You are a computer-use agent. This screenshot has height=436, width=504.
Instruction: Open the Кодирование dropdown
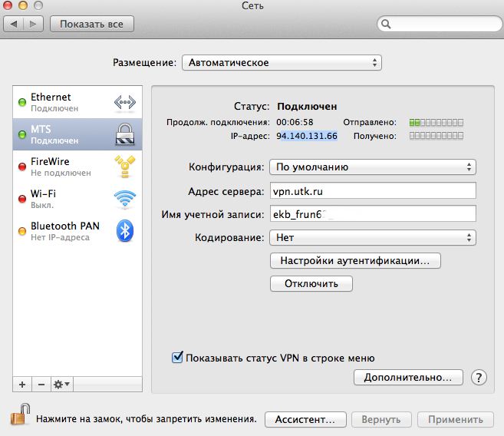[373, 238]
